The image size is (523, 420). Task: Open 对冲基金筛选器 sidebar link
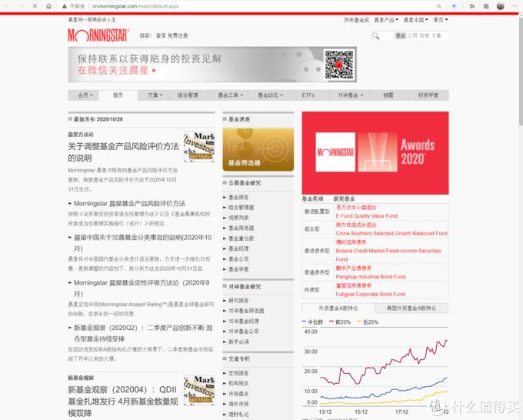(x=246, y=311)
